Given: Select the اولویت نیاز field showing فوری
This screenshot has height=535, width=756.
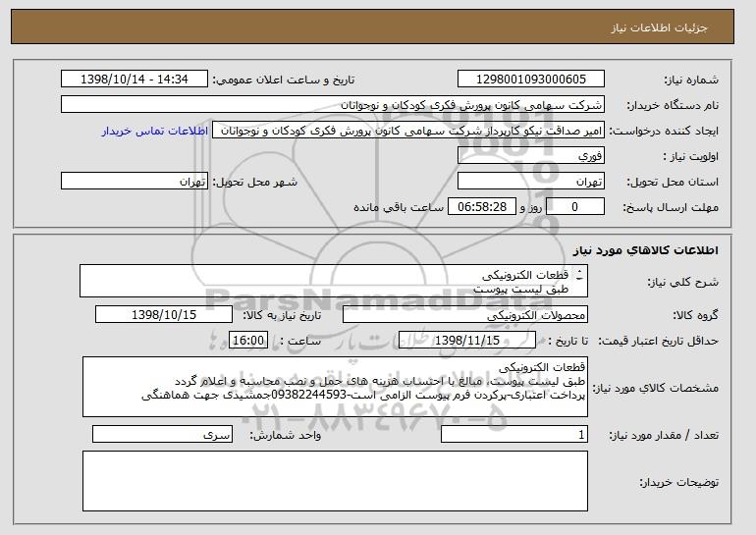Looking at the screenshot, I should (x=531, y=156).
